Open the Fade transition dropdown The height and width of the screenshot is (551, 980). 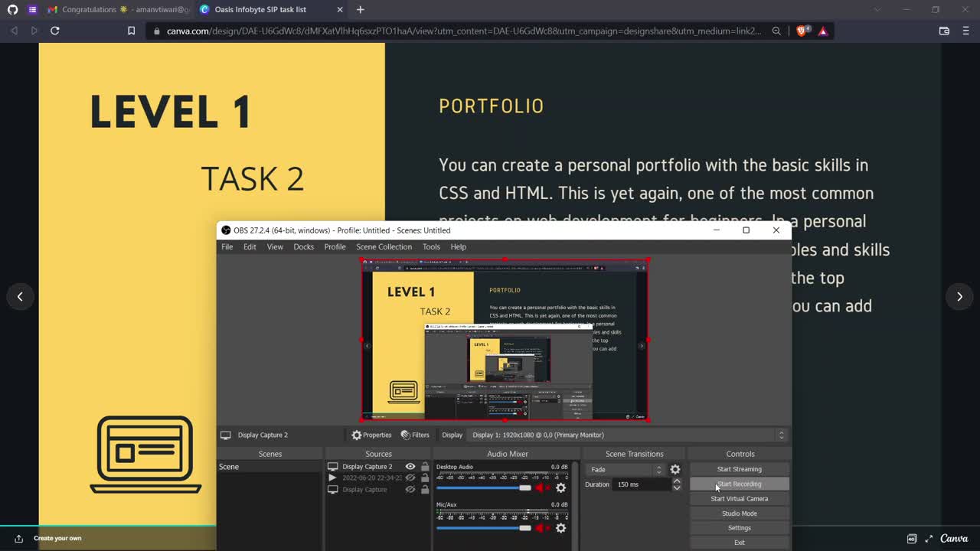click(x=625, y=470)
